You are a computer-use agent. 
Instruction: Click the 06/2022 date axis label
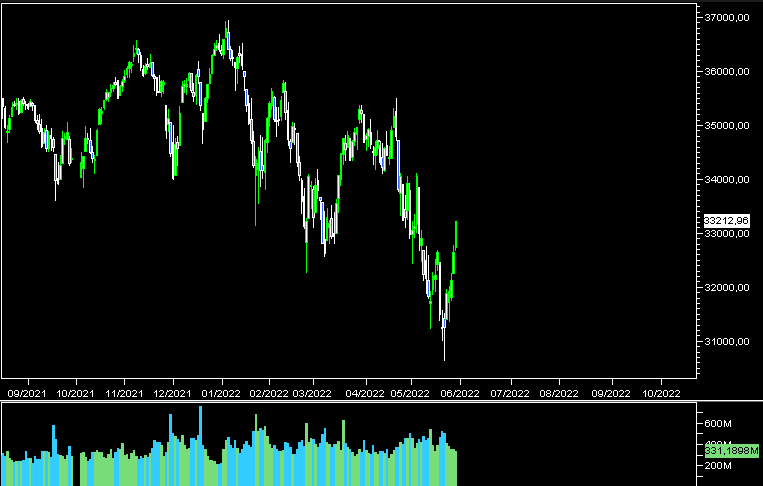(460, 393)
